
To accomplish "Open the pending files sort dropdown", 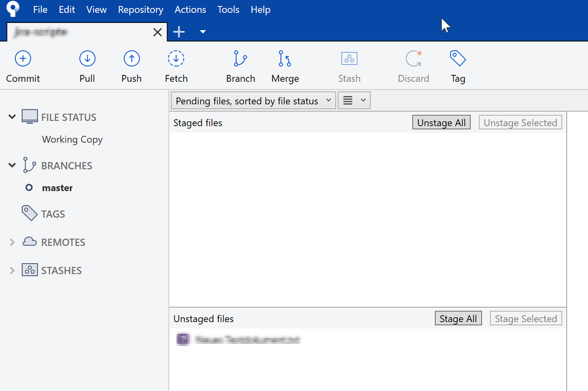I will (253, 100).
